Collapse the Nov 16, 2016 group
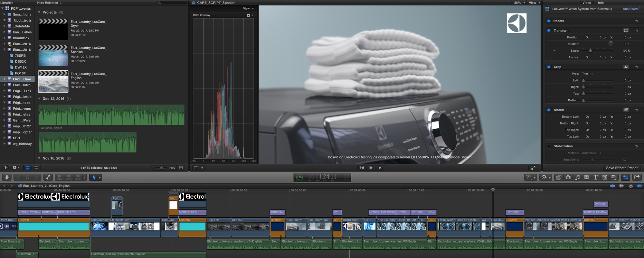The height and width of the screenshot is (258, 644). click(x=39, y=158)
